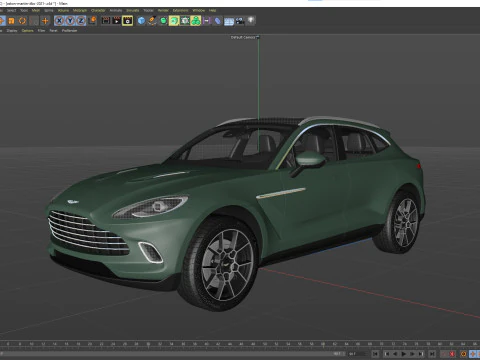Open the Tools menu
This screenshot has height=360, width=480.
pyautogui.click(x=24, y=10)
